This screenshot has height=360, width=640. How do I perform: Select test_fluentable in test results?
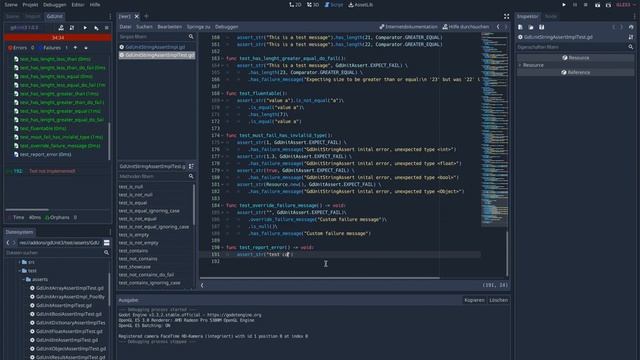tap(43, 128)
